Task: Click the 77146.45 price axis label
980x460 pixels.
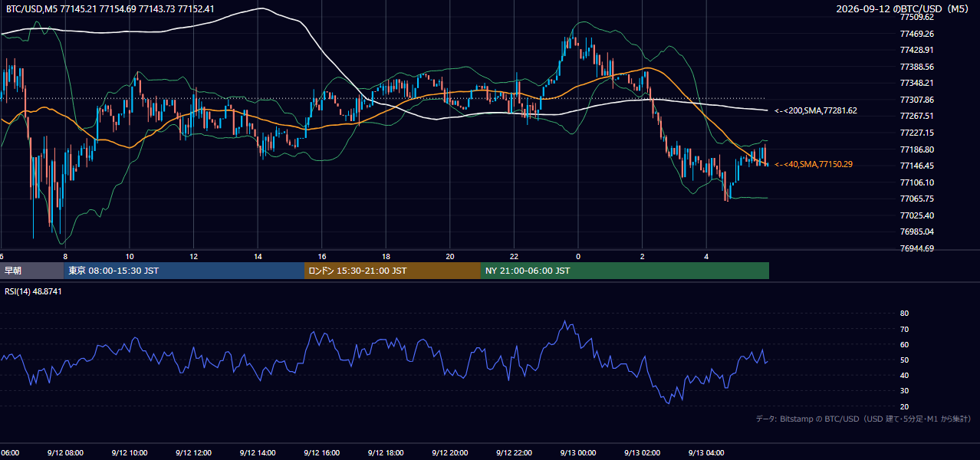Action: pyautogui.click(x=917, y=166)
